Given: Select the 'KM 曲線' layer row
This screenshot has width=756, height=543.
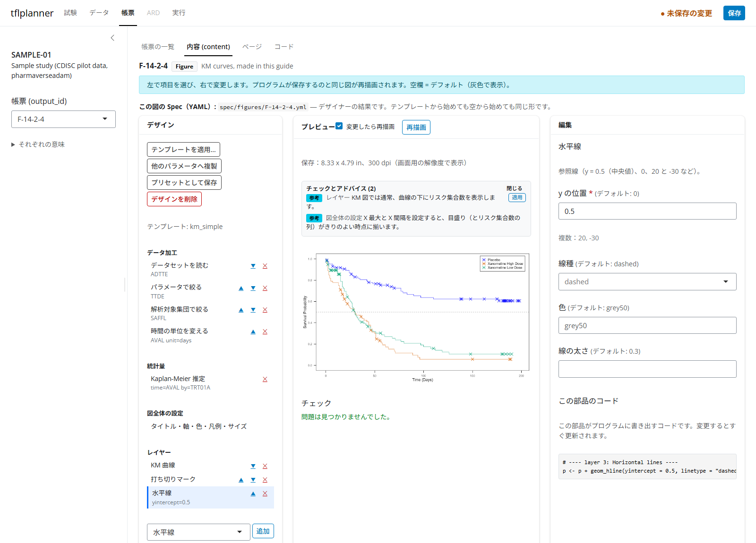Looking at the screenshot, I should 163,466.
